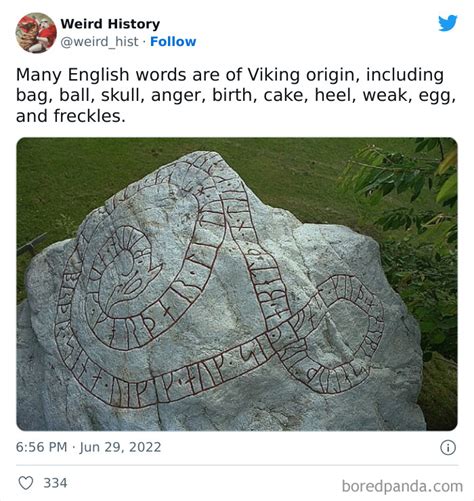
Task: Open the runestone photo
Action: point(237,284)
